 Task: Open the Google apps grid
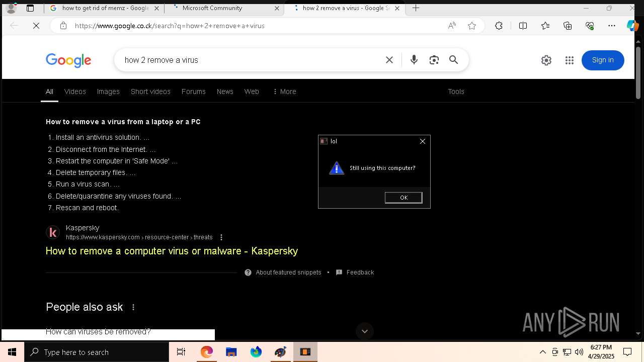(x=570, y=60)
